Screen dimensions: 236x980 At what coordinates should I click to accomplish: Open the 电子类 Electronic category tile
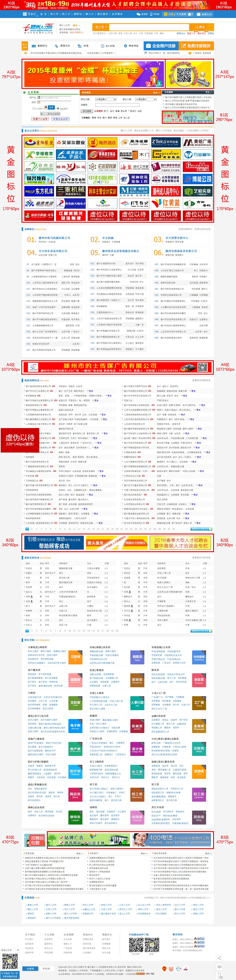76,726
